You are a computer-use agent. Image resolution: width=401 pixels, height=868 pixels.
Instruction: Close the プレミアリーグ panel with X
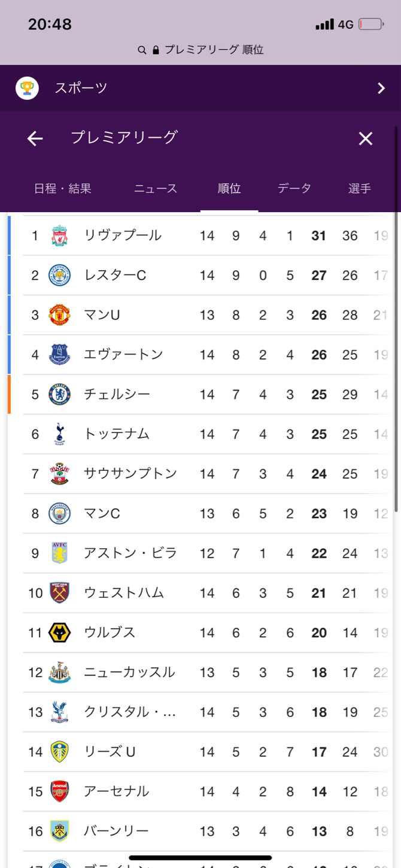click(x=366, y=139)
